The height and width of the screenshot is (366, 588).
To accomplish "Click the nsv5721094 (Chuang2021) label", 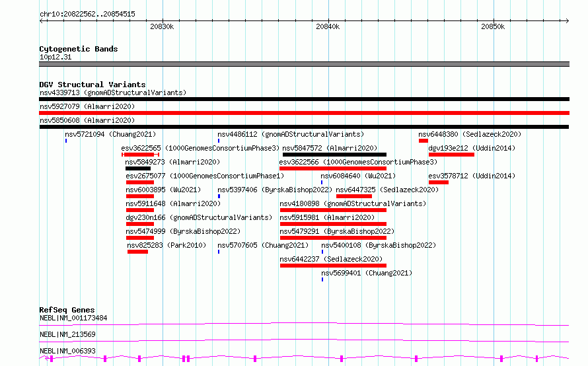I will click(x=110, y=134).
